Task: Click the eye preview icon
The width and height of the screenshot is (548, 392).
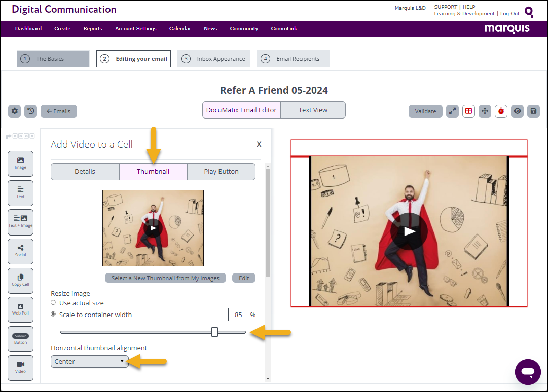Action: coord(517,111)
